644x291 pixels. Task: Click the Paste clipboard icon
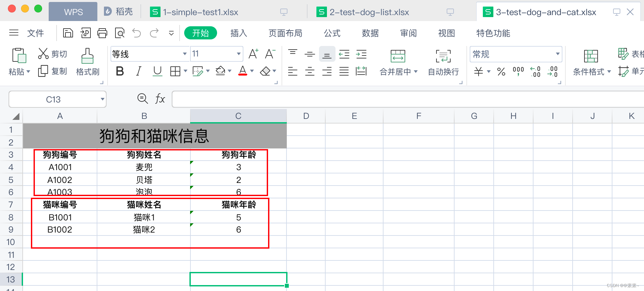19,55
